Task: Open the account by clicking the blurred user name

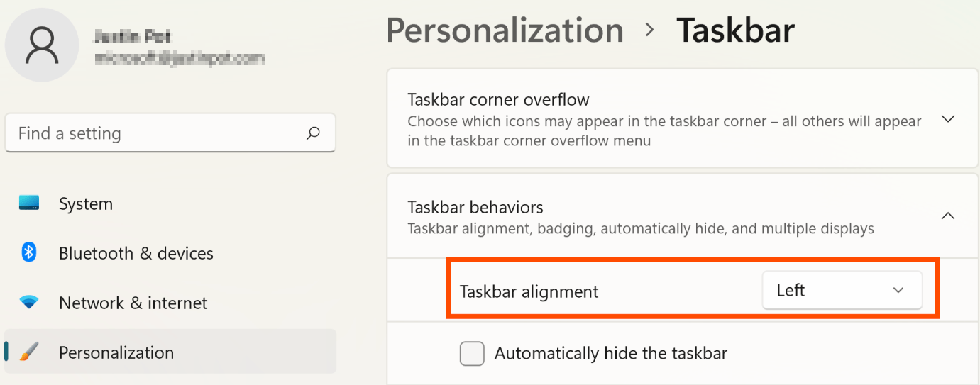Action: tap(133, 35)
